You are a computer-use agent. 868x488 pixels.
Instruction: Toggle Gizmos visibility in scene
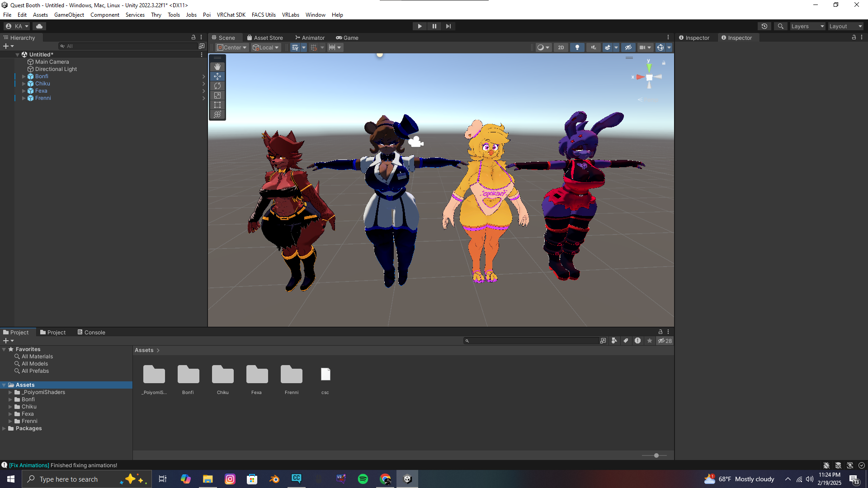coord(660,47)
